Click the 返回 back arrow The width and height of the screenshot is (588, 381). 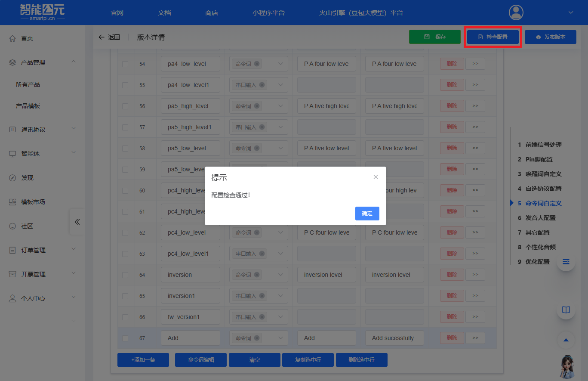[109, 37]
